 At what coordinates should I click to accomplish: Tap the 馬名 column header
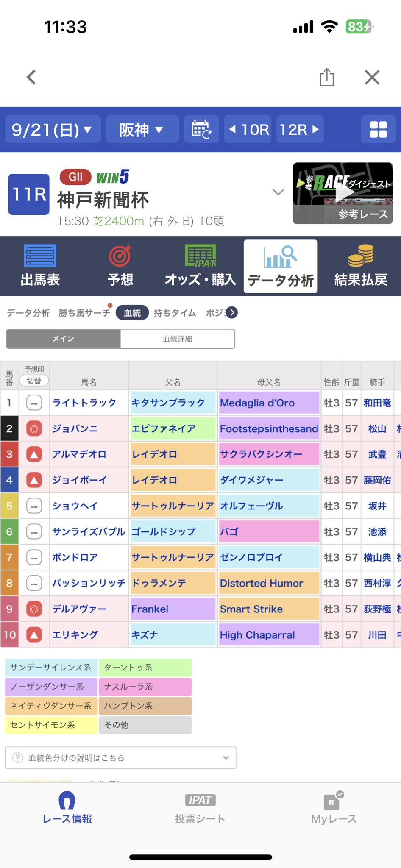(89, 382)
